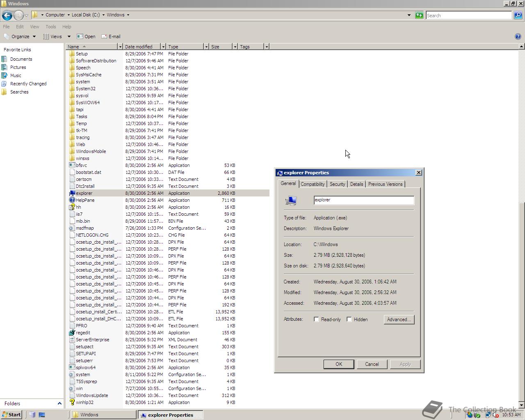Open the View menu
The height and width of the screenshot is (420, 525).
(34, 27)
